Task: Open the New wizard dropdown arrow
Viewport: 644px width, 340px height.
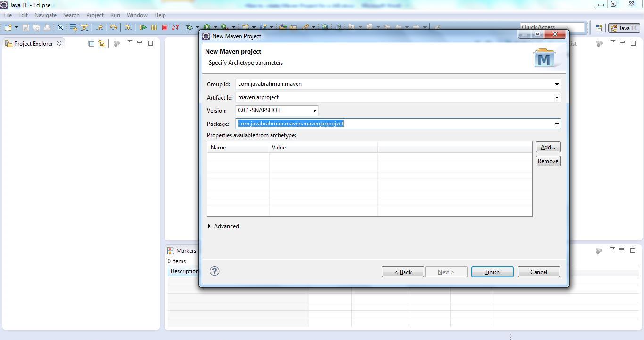Action: pos(17,27)
